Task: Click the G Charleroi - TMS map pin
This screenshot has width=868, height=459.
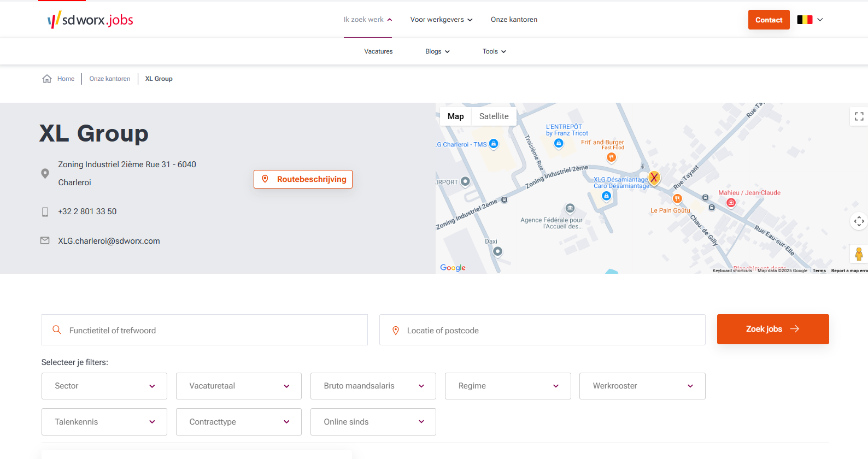Action: click(x=494, y=144)
